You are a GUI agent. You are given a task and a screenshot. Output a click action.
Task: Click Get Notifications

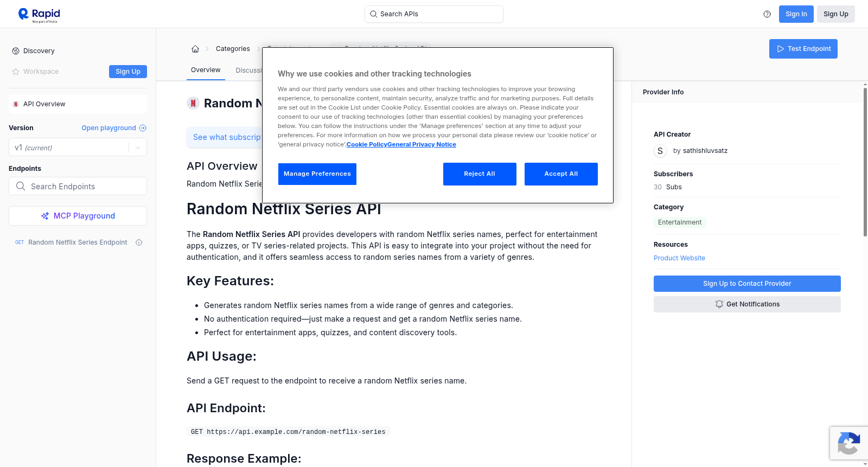point(747,304)
